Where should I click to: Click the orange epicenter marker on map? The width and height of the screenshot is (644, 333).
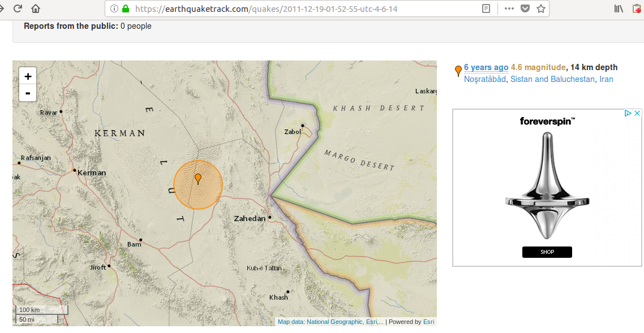pyautogui.click(x=198, y=179)
